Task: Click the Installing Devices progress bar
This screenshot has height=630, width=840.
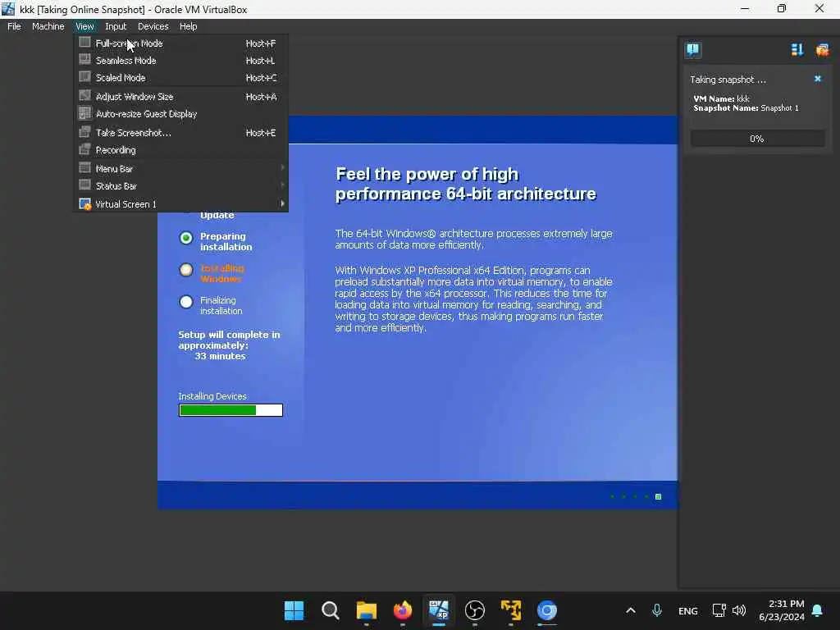Action: click(x=231, y=410)
